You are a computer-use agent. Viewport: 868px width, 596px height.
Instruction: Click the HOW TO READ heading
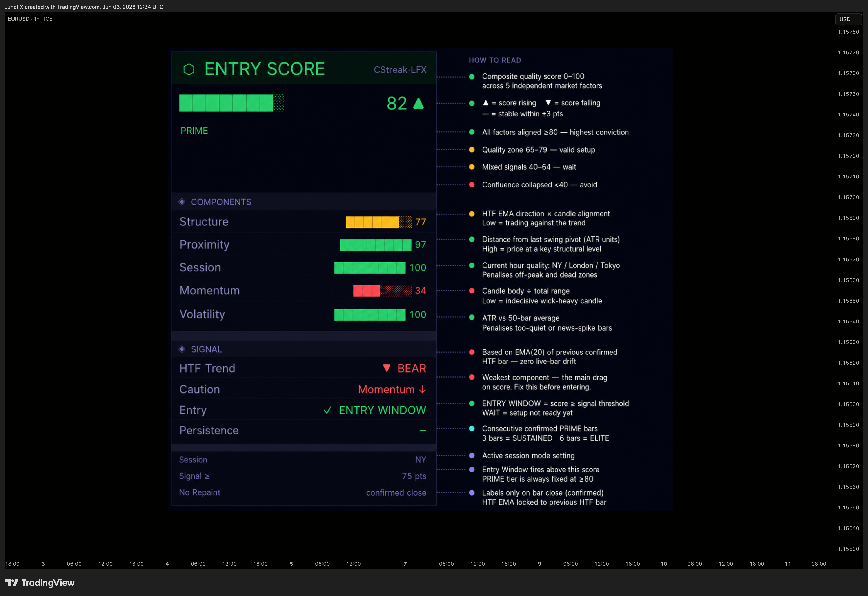495,60
